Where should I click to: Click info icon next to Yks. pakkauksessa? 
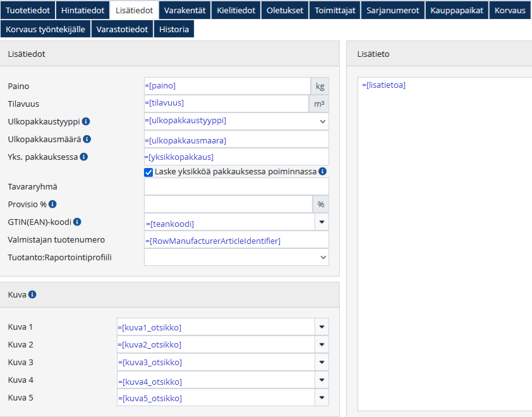[x=84, y=157]
